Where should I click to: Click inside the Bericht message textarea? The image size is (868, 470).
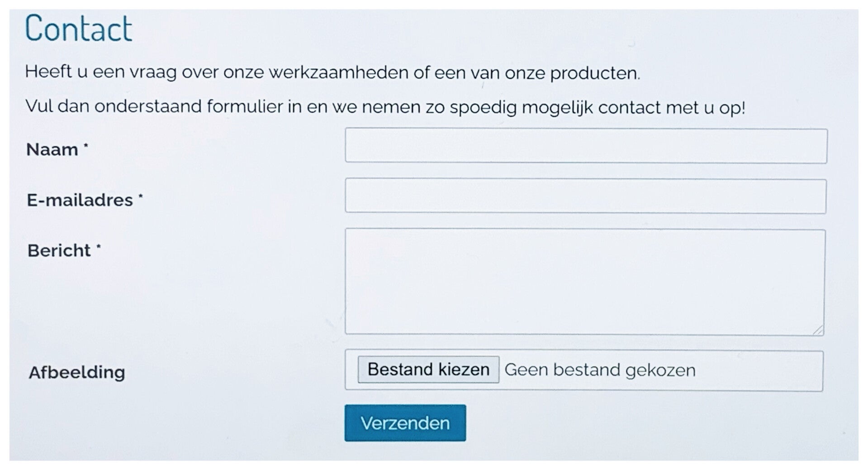(x=584, y=282)
